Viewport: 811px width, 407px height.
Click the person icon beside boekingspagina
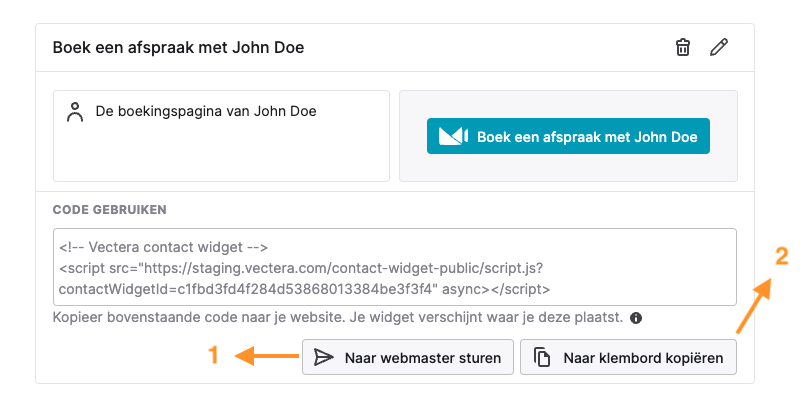click(x=75, y=112)
